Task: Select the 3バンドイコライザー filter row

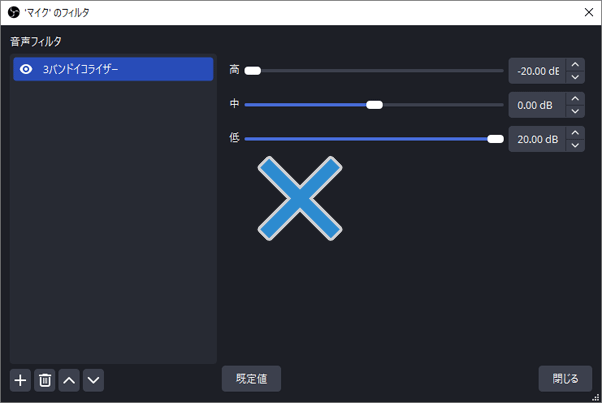Action: point(113,69)
